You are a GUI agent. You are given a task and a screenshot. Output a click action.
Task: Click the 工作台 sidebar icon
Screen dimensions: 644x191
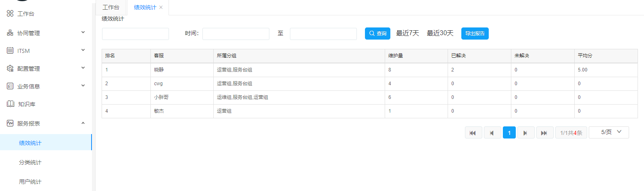click(x=10, y=13)
